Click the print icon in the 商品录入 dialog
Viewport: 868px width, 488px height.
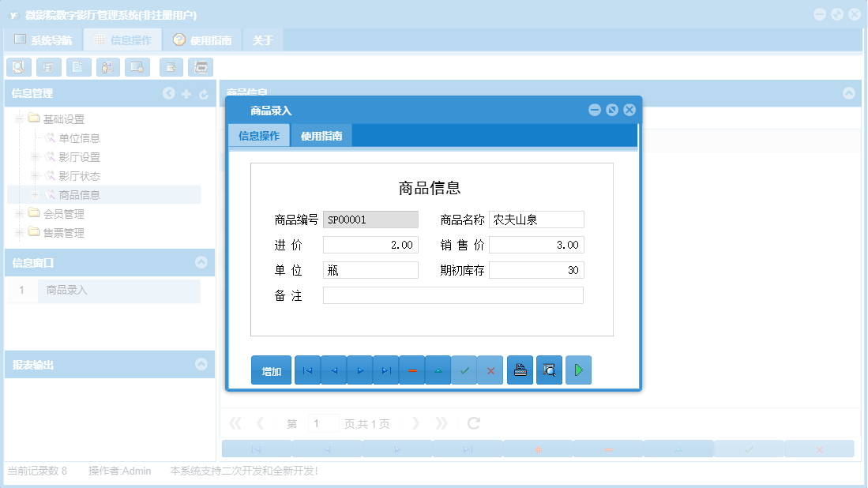(520, 370)
